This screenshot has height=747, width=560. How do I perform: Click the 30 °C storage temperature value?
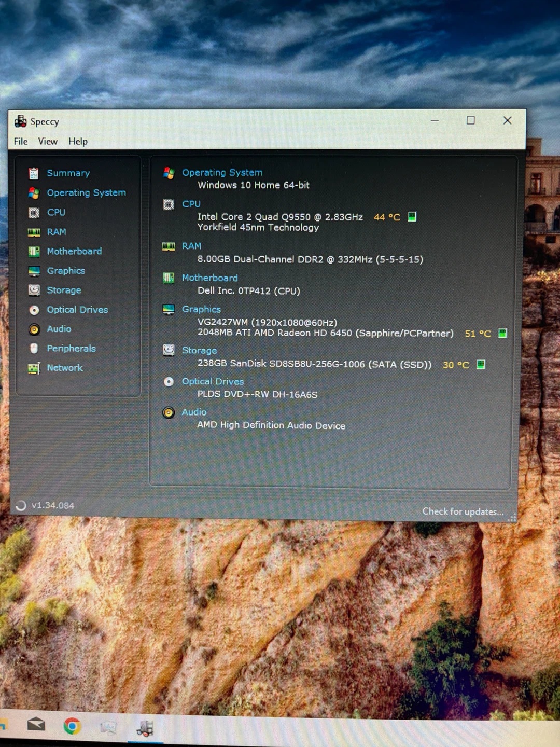[456, 365]
